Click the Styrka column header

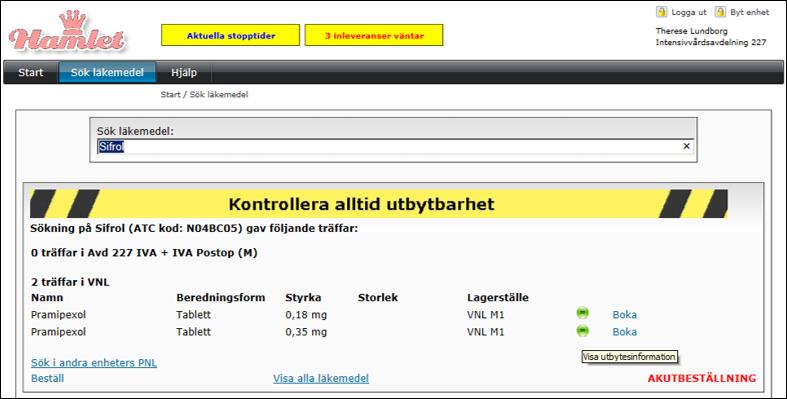click(x=303, y=298)
